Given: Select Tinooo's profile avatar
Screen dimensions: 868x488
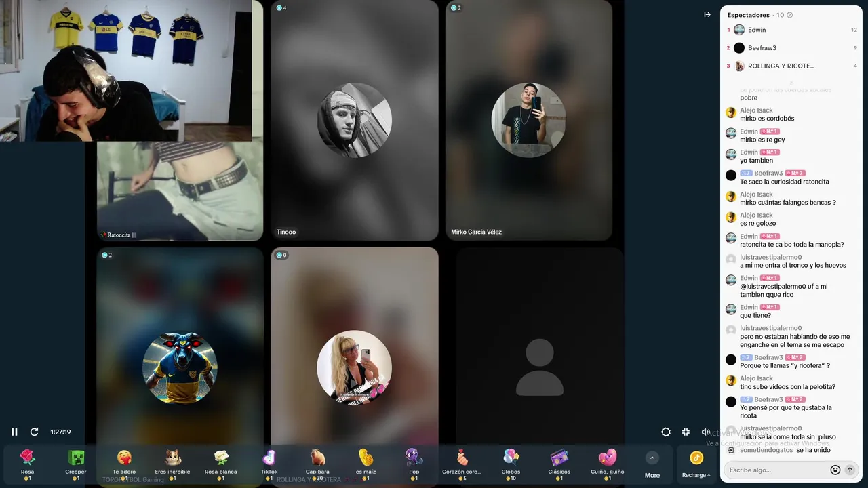Looking at the screenshot, I should (354, 121).
